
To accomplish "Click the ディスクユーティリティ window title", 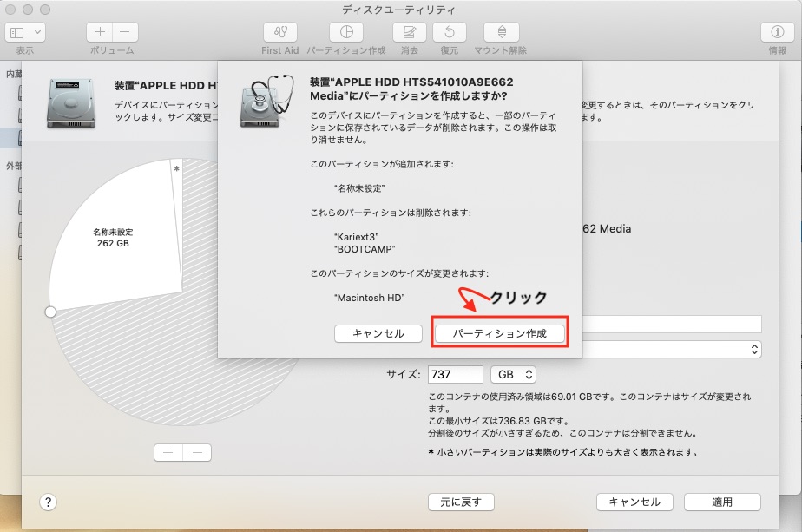I will tap(398, 10).
